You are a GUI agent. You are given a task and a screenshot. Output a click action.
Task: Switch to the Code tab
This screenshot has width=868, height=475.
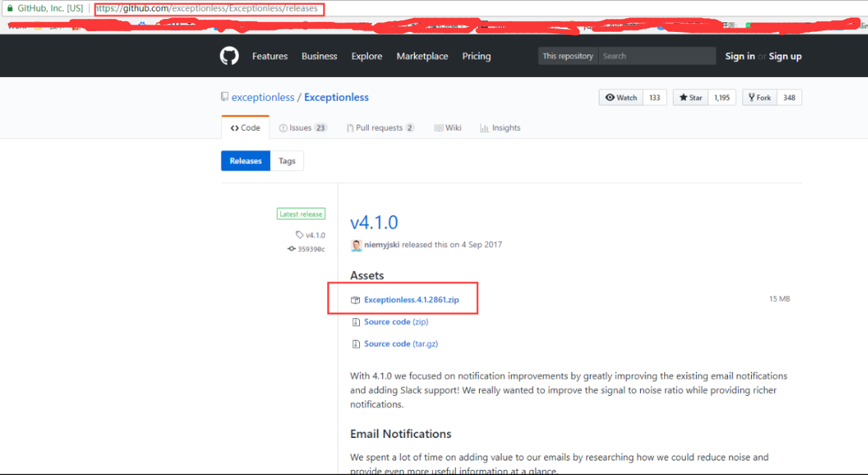[x=245, y=128]
